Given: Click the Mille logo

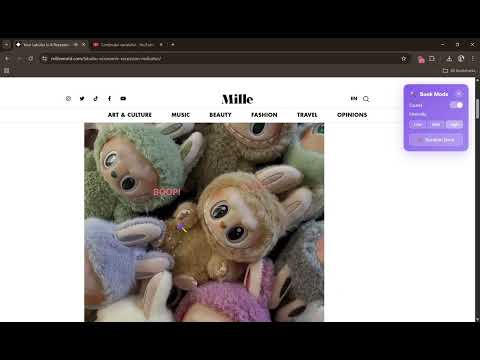Looking at the screenshot, I should (x=237, y=99).
